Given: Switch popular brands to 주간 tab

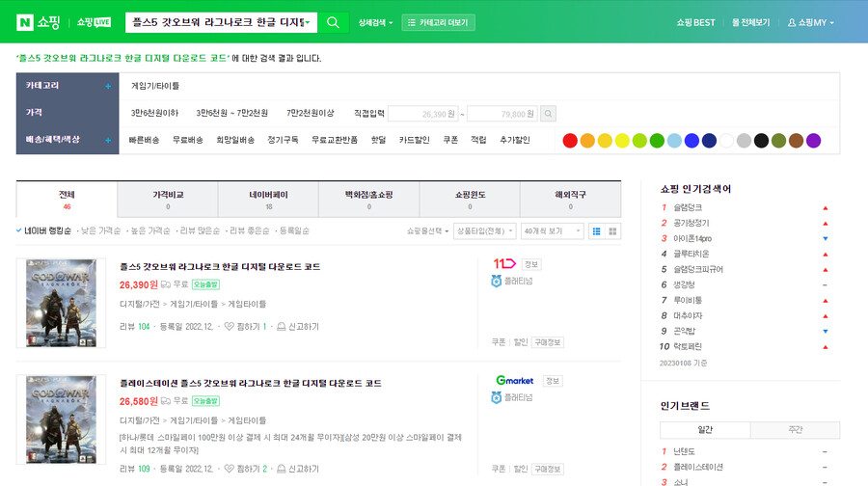Looking at the screenshot, I should (x=795, y=429).
